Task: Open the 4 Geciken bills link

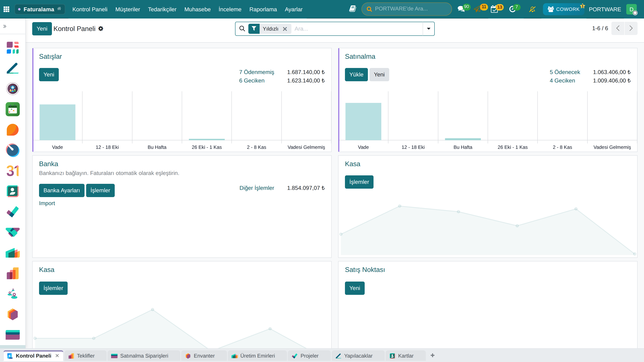Action: (x=562, y=80)
